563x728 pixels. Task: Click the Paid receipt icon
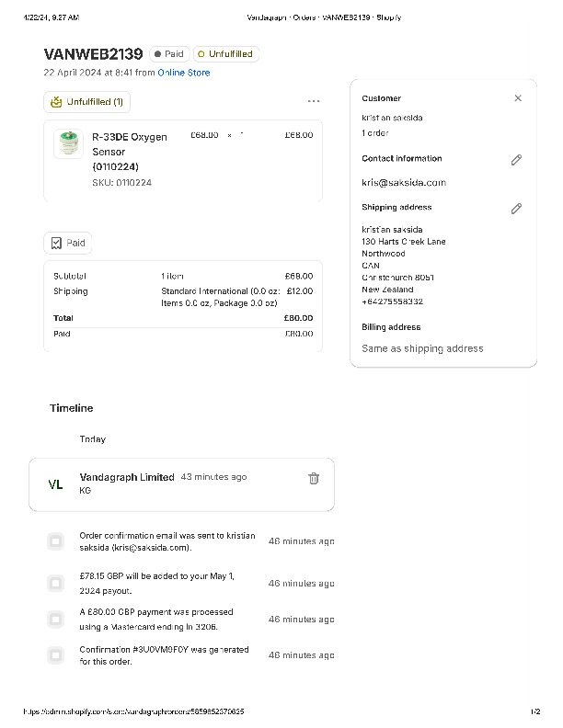click(56, 243)
